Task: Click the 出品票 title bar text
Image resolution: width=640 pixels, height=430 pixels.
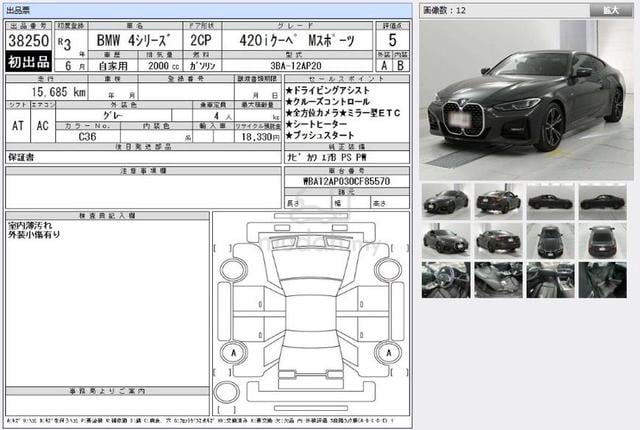Action: click(x=18, y=10)
